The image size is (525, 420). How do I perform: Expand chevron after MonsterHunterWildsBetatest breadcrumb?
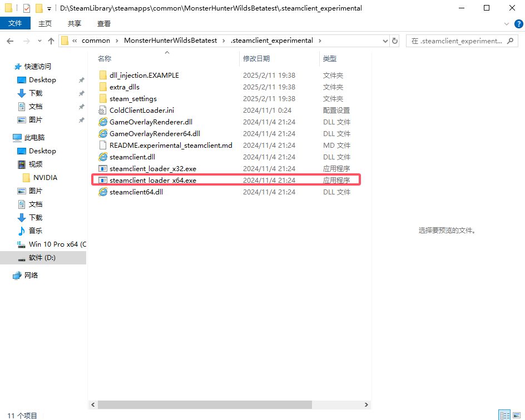click(x=224, y=41)
